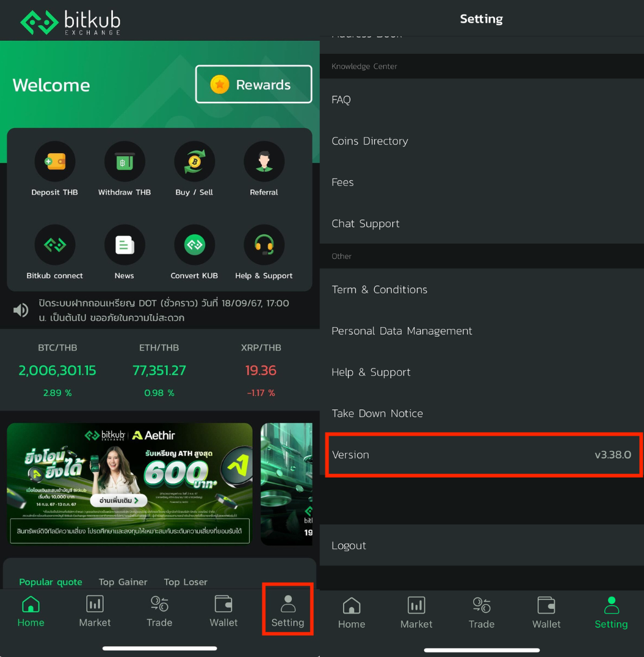The image size is (644, 657).
Task: Open Personal Data Management entry
Action: point(482,331)
